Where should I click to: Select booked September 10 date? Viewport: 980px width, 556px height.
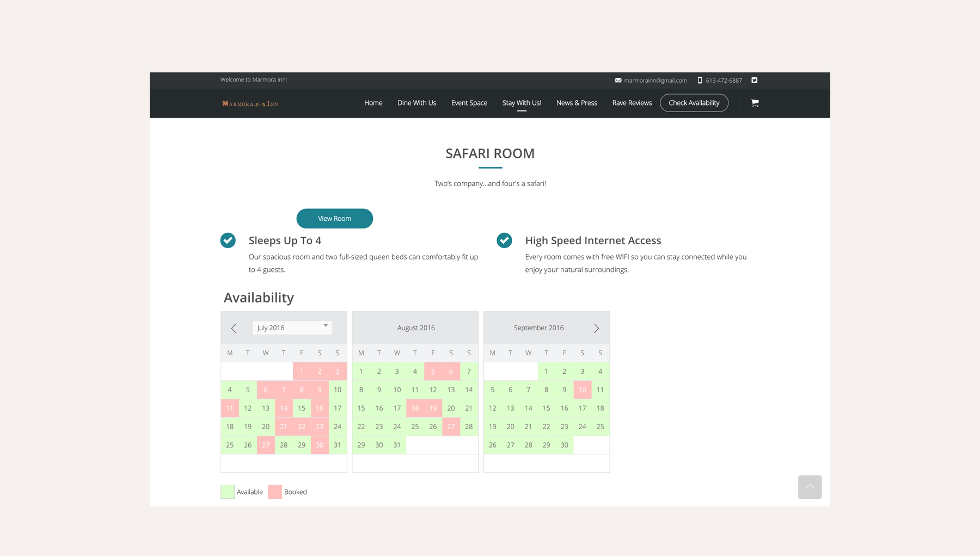(582, 390)
